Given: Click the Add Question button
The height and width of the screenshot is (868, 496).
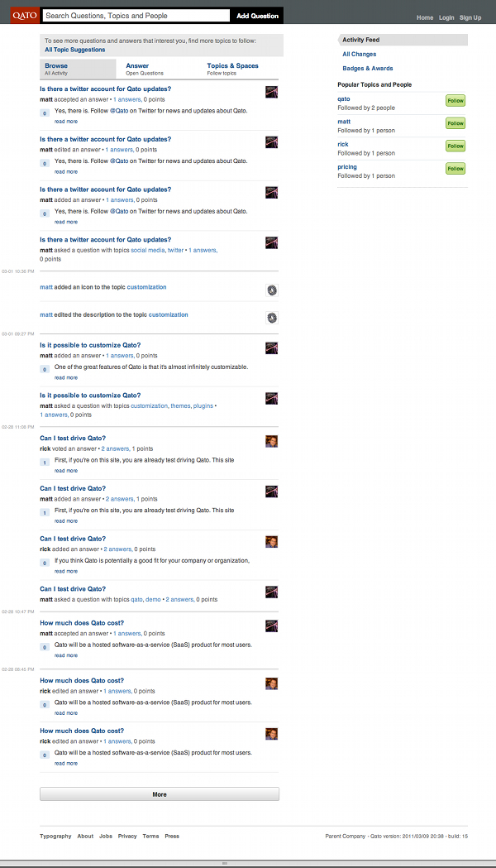Looking at the screenshot, I should click(x=258, y=16).
